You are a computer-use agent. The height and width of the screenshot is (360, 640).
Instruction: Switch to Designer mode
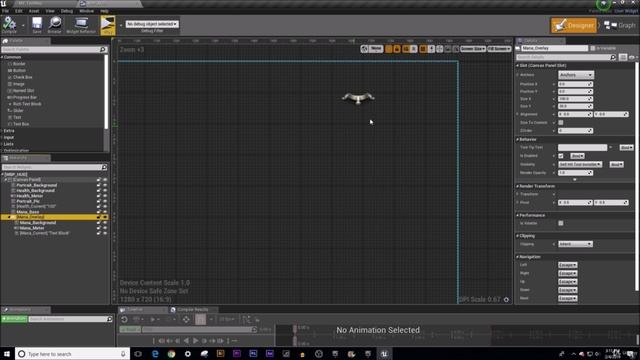pos(573,25)
